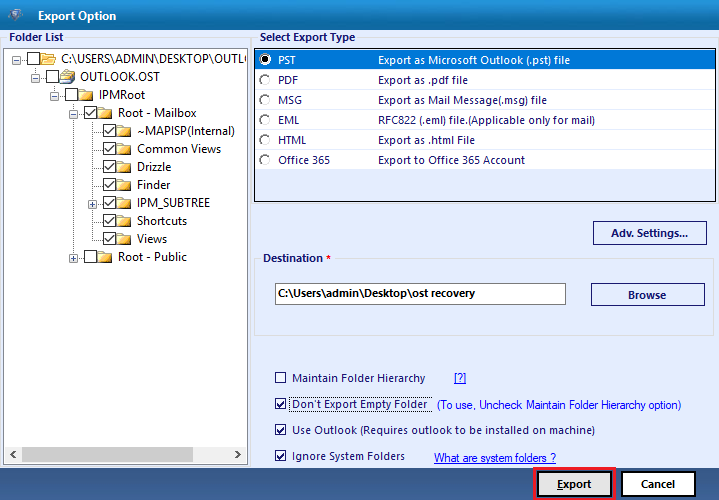Expand the Root - Public node
Image resolution: width=719 pixels, height=500 pixels.
73,257
